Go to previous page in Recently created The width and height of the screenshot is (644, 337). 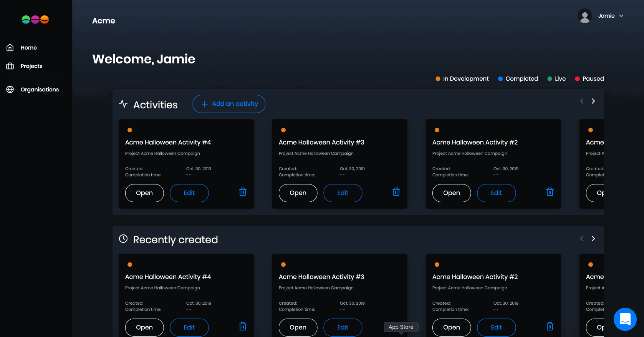click(582, 239)
